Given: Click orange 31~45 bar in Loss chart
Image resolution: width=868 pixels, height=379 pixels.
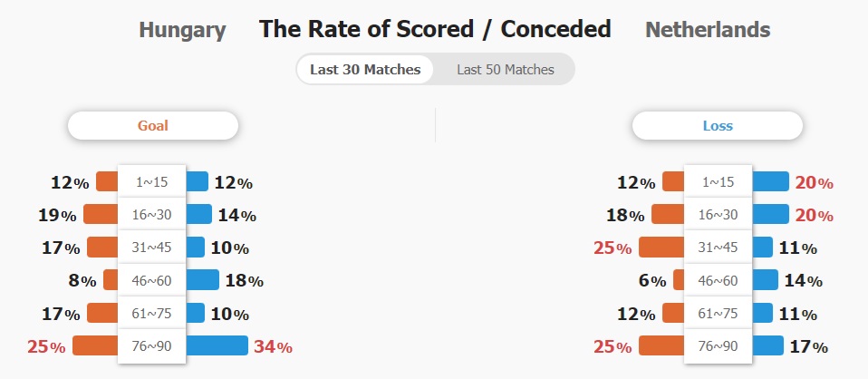Looking at the screenshot, I should coord(661,248).
